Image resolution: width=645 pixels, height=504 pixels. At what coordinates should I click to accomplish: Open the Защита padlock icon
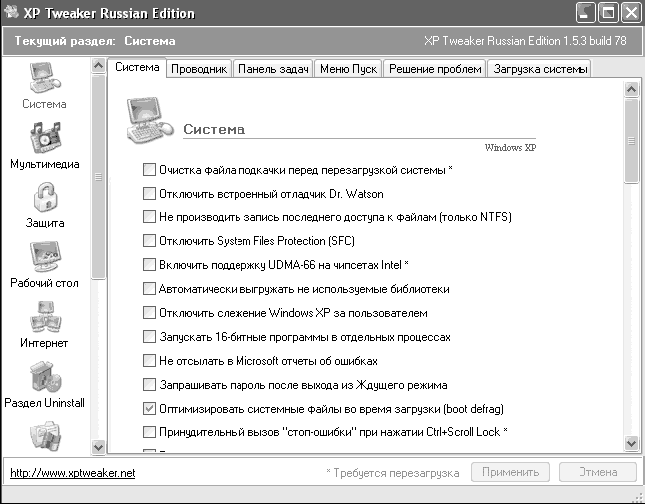pos(45,197)
